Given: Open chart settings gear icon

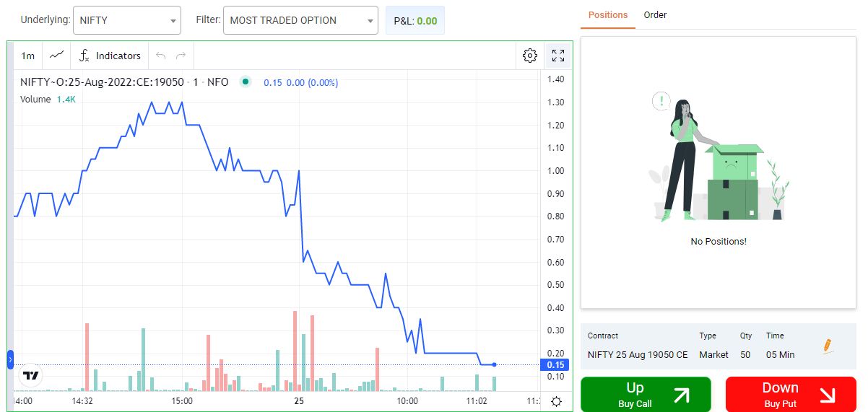Looking at the screenshot, I should pos(530,56).
